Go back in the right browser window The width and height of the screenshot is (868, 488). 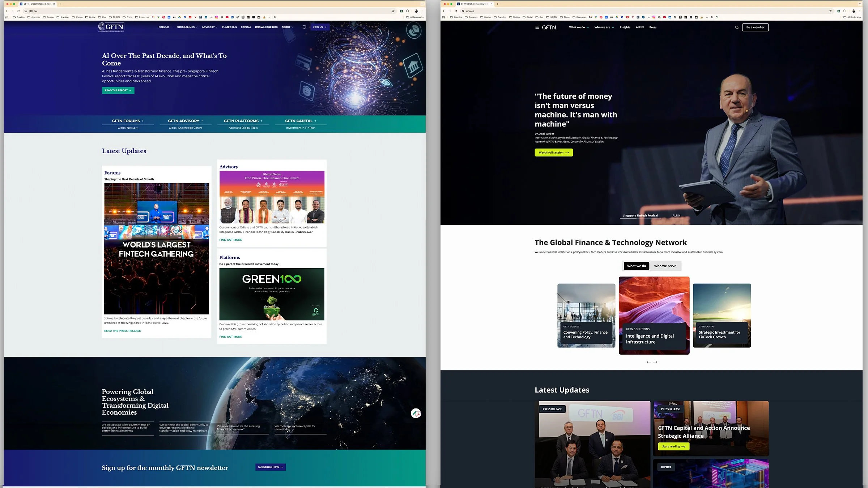pos(444,11)
